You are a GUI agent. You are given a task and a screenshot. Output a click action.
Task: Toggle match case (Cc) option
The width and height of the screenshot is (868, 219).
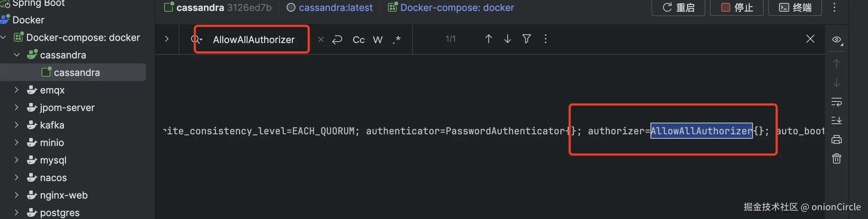(359, 40)
